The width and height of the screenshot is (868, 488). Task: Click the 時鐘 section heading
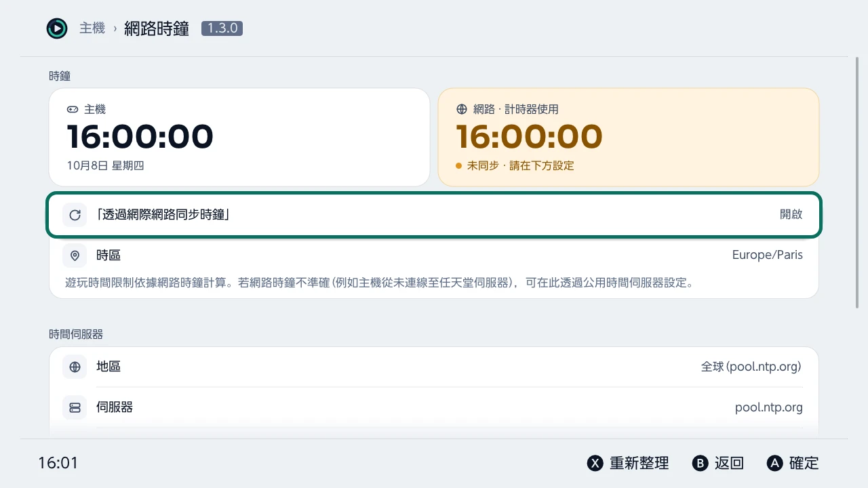(x=60, y=77)
